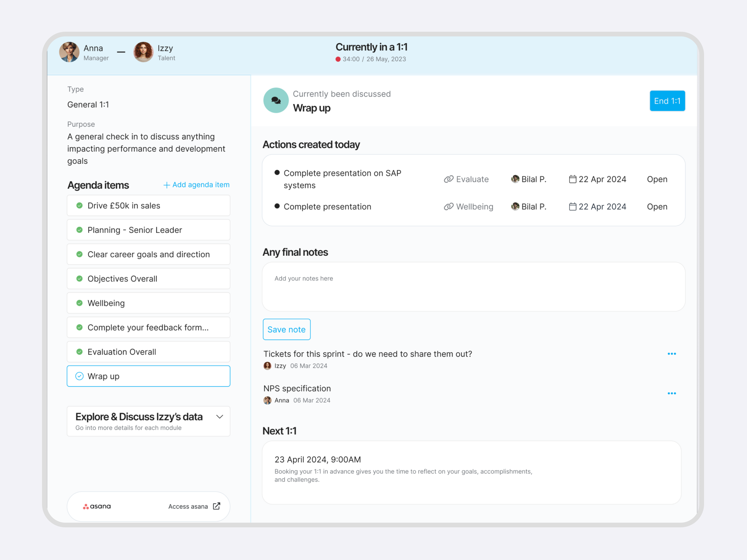
Task: Click the Evaluate link icon in first action
Action: (448, 179)
